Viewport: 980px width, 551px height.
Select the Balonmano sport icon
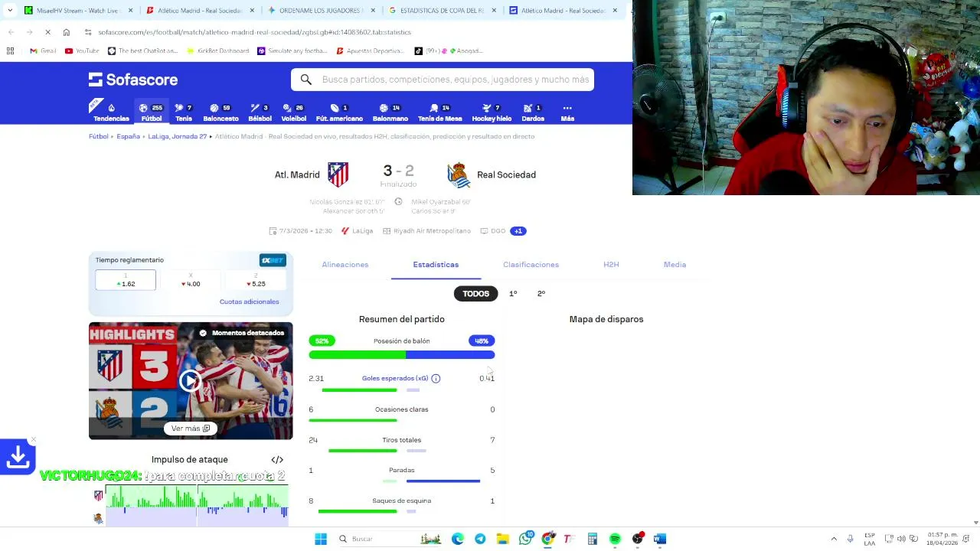pyautogui.click(x=390, y=112)
